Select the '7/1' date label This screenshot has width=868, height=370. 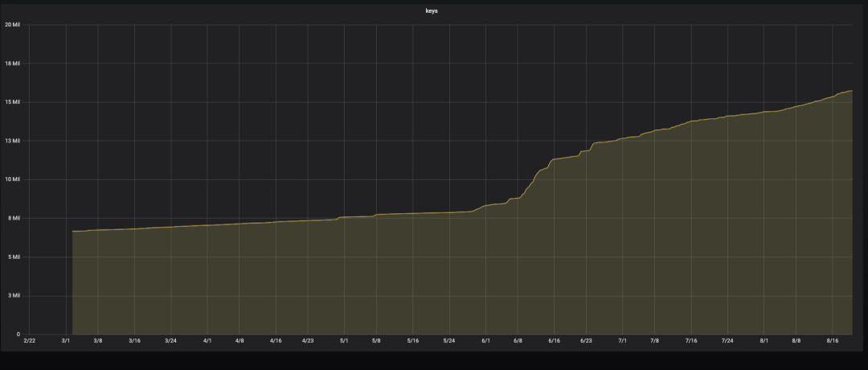(623, 341)
